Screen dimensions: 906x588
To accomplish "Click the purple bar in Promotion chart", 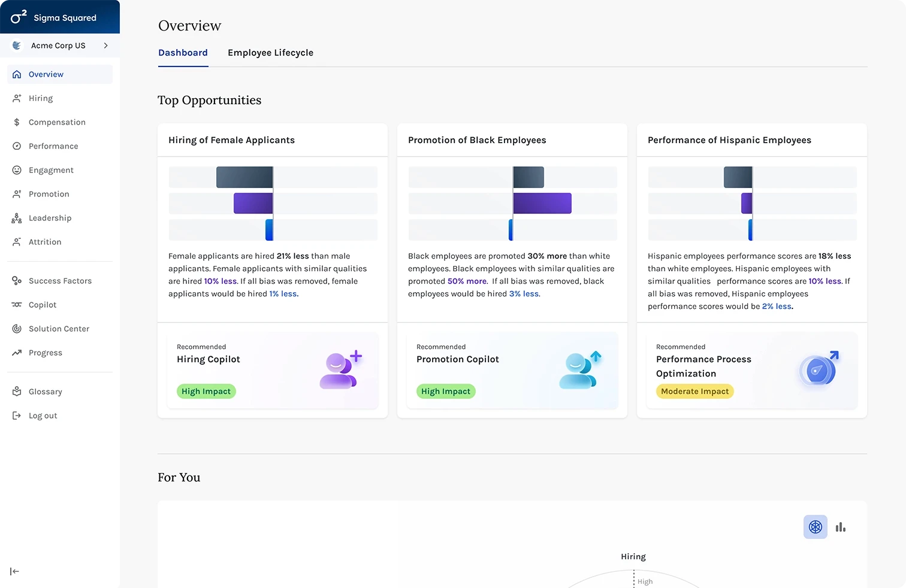I will point(542,203).
